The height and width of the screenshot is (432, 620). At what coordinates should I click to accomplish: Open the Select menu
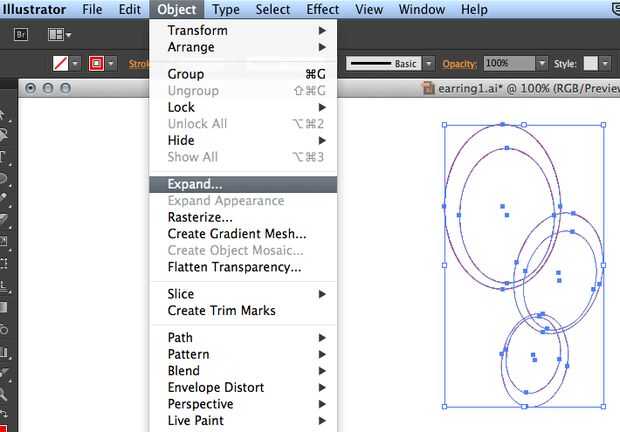(x=273, y=9)
